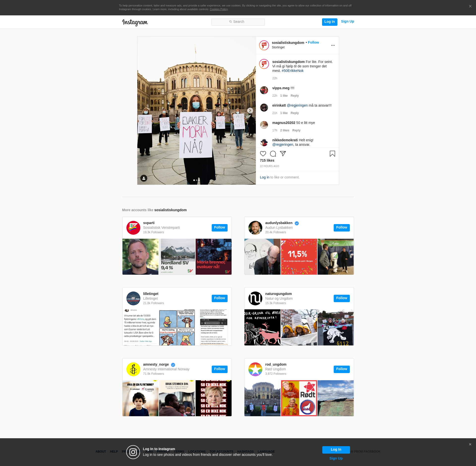Click vipps.meg commenter avatar
476x466 pixels.
click(264, 90)
